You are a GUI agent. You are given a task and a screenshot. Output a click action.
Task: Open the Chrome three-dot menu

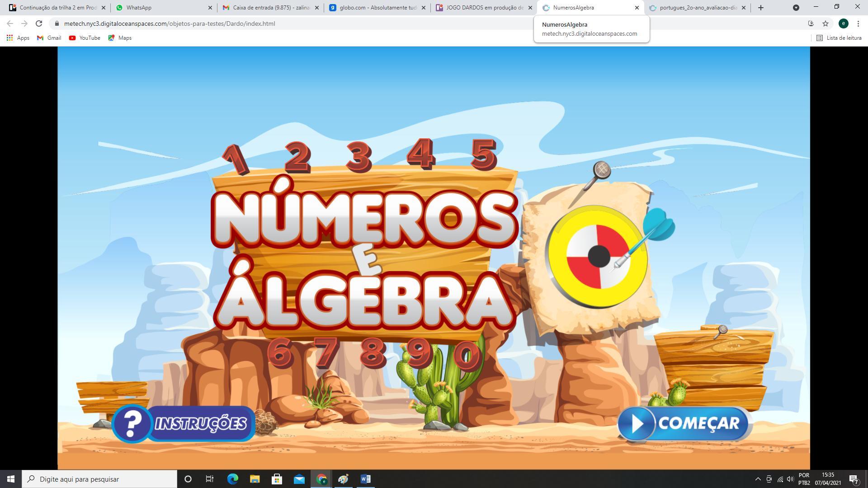(x=859, y=23)
